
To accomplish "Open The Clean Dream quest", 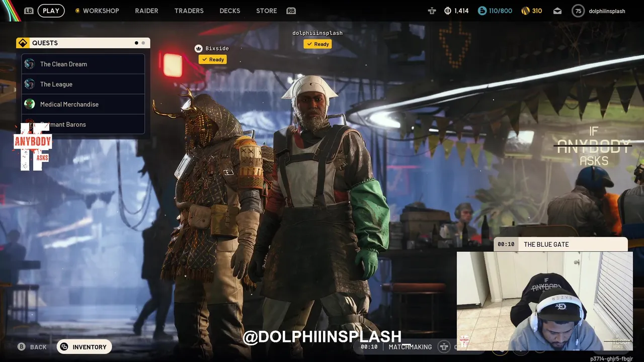I will click(83, 64).
